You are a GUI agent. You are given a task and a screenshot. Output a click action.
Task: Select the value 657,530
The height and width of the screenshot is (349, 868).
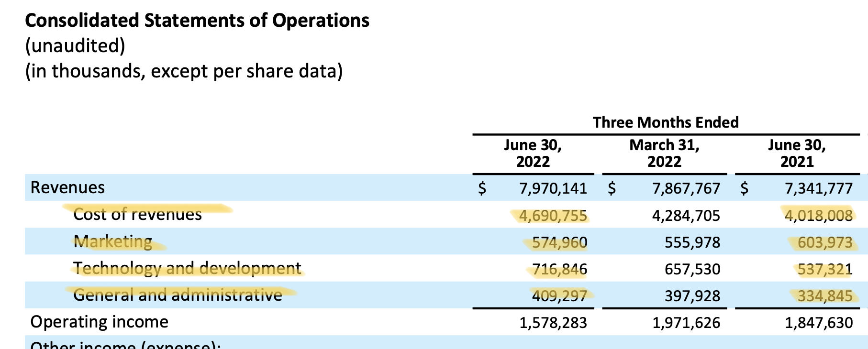(692, 269)
